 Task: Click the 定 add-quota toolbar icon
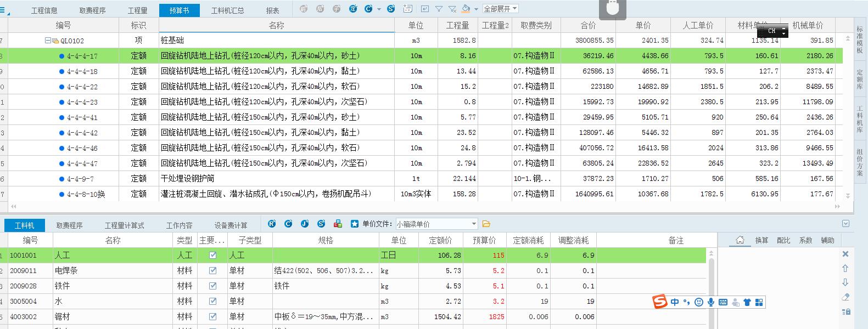pyautogui.click(x=353, y=9)
